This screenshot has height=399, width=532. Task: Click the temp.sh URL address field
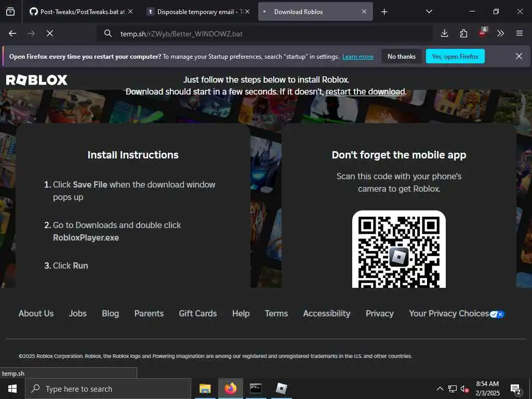(x=264, y=34)
